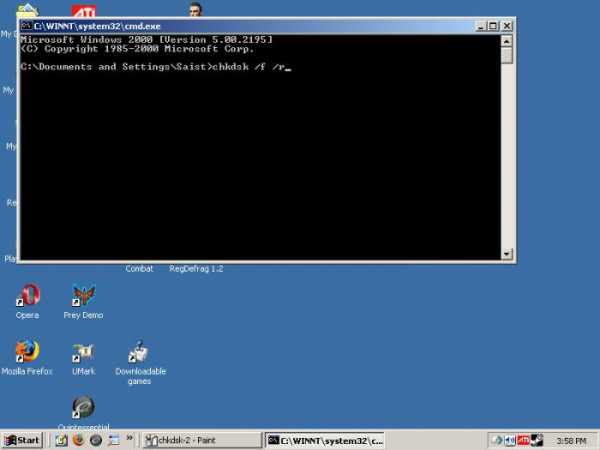
Task: Select the Mozilla Firefox desktop icon
Action: coord(27,357)
